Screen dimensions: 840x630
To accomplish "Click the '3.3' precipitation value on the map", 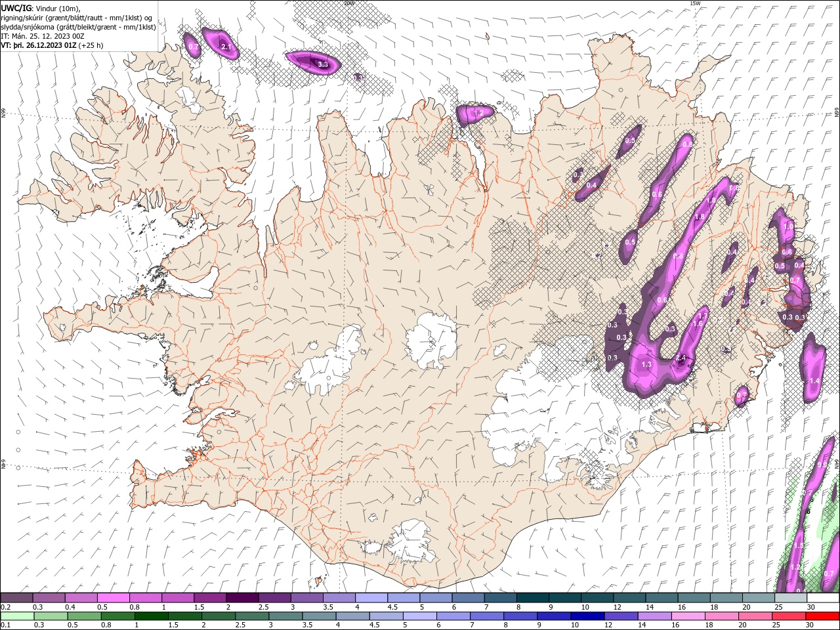I will 322,64.
